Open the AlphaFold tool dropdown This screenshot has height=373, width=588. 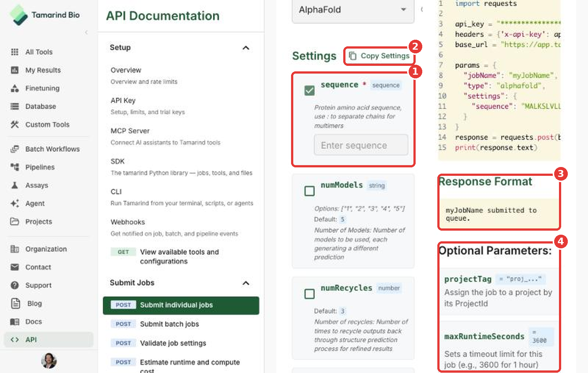point(353,10)
